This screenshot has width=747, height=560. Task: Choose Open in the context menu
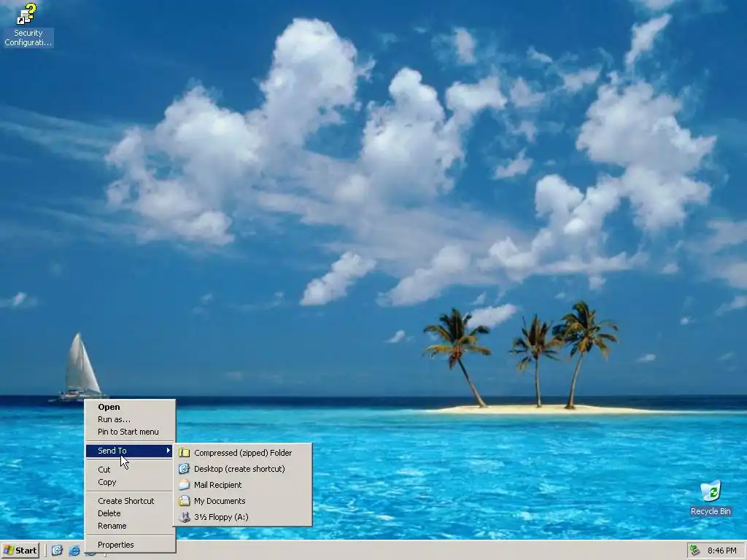point(130,407)
